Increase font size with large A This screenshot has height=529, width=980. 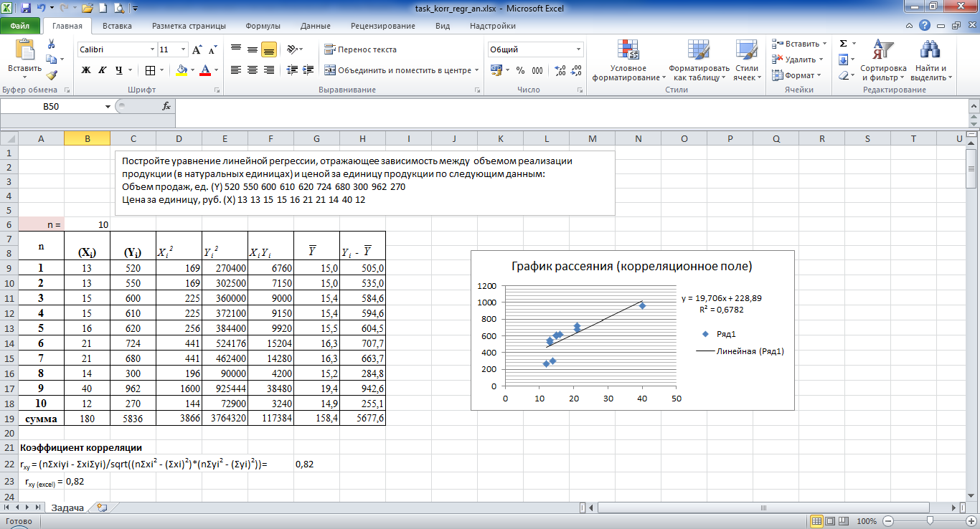tap(197, 50)
